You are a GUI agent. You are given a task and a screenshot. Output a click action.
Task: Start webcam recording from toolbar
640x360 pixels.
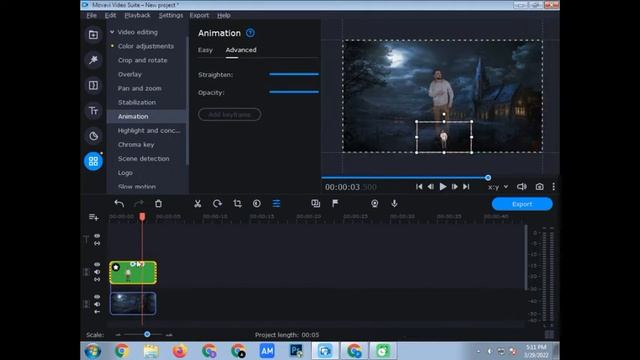click(x=374, y=203)
